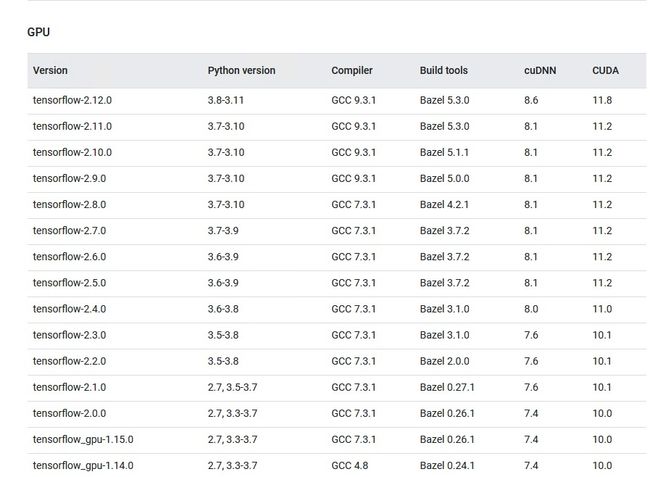Click the GPU section heading
The height and width of the screenshot is (477, 650).
(x=39, y=32)
